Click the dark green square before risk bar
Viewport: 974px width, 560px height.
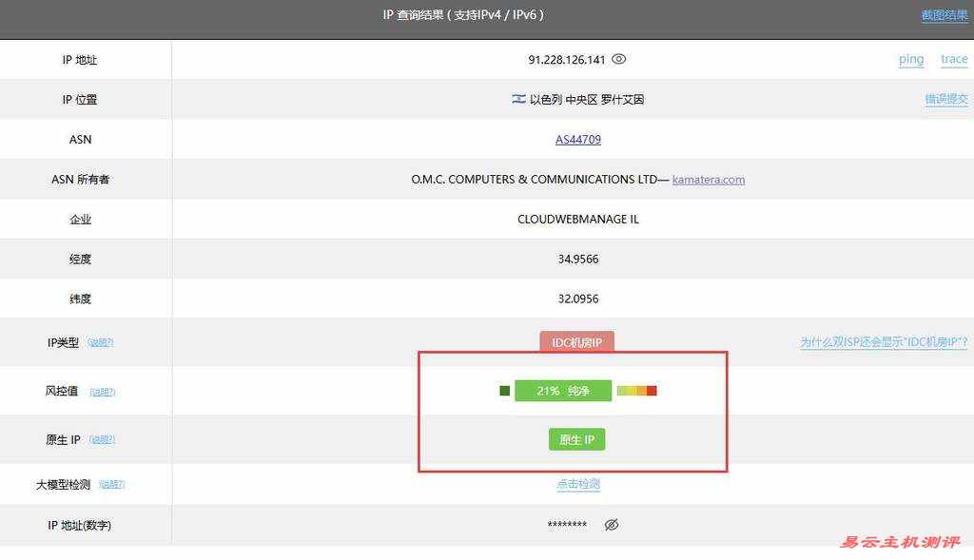click(x=504, y=391)
